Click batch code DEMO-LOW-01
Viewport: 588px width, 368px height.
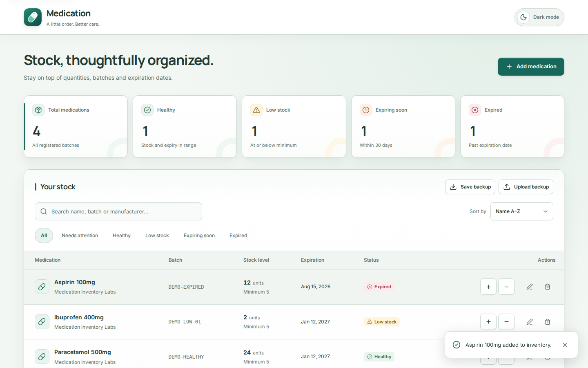pos(185,322)
